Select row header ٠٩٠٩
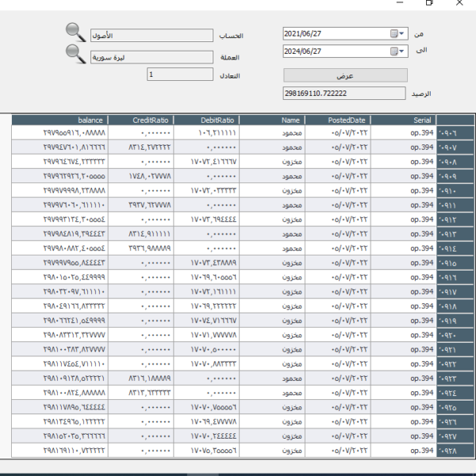The width and height of the screenshot is (476, 476). 455,176
